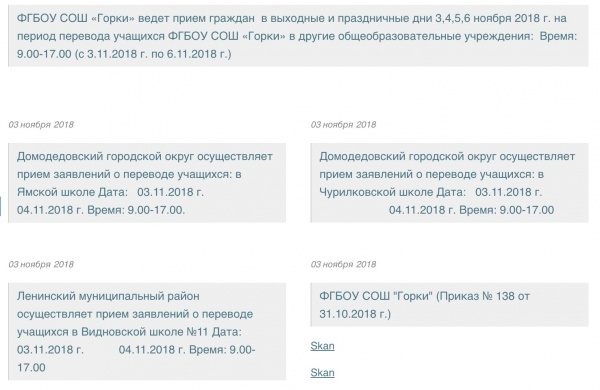Click «Ленинский муниципальный район» heading text
The image size is (600, 390).
[108, 296]
